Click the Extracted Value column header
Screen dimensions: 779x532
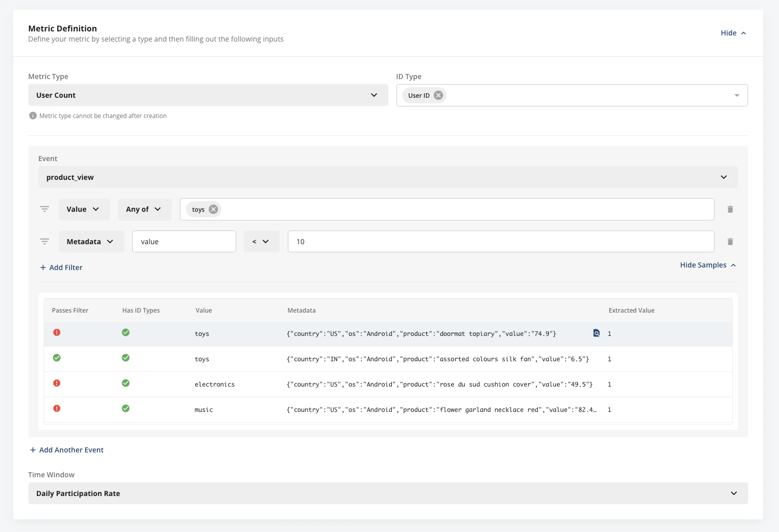point(632,311)
